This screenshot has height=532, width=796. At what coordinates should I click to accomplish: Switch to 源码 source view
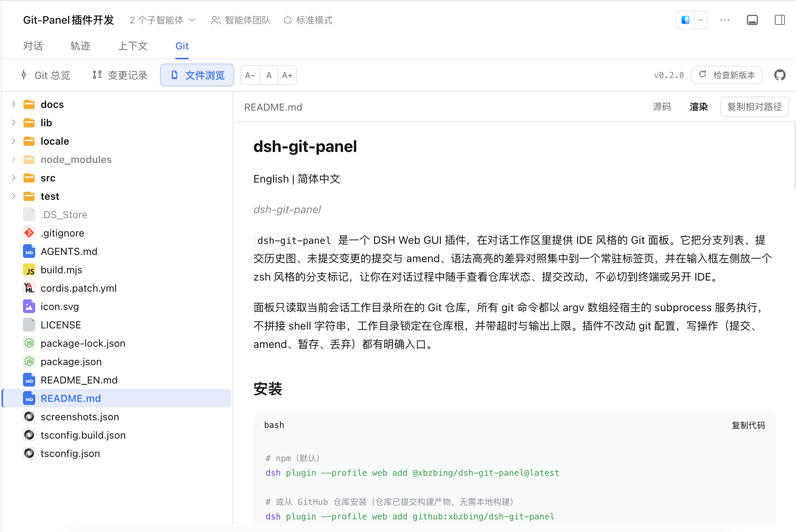tap(662, 107)
